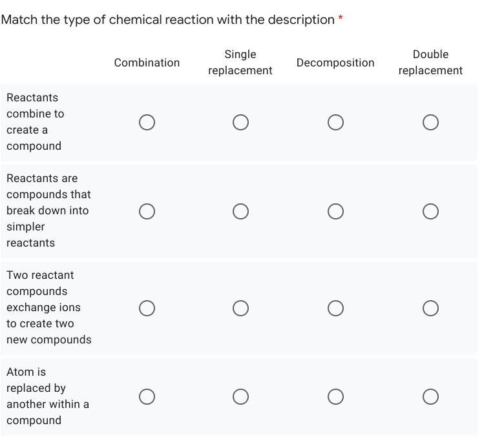Click the 'Two reactant compounds exchange ions' row label

(x=48, y=307)
